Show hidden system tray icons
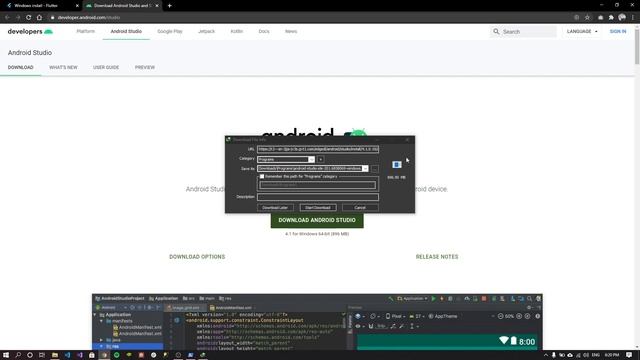640x360 pixels. tap(546, 355)
